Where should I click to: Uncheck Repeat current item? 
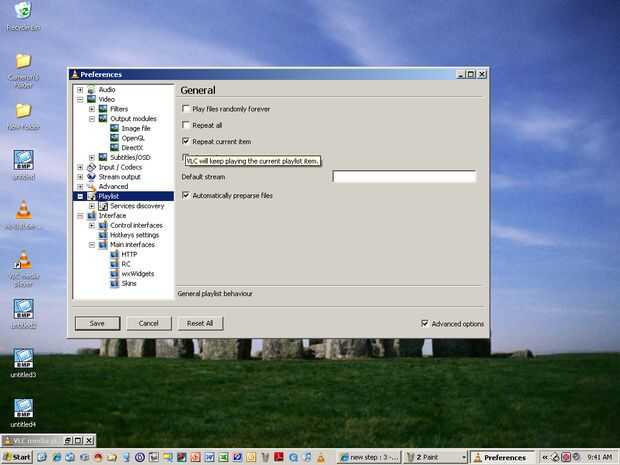[x=185, y=141]
